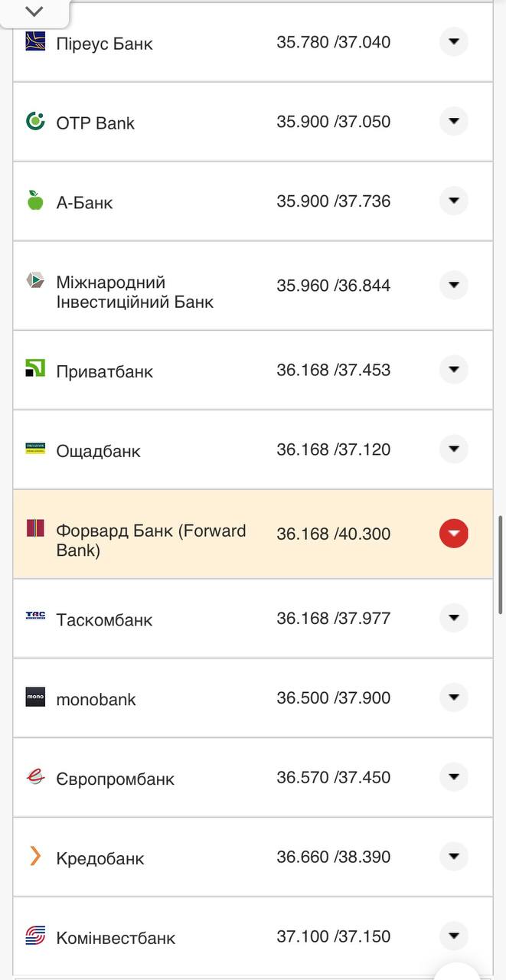Click the Таскомбанк TAC logo
Image resolution: width=506 pixels, height=980 pixels.
tap(35, 616)
